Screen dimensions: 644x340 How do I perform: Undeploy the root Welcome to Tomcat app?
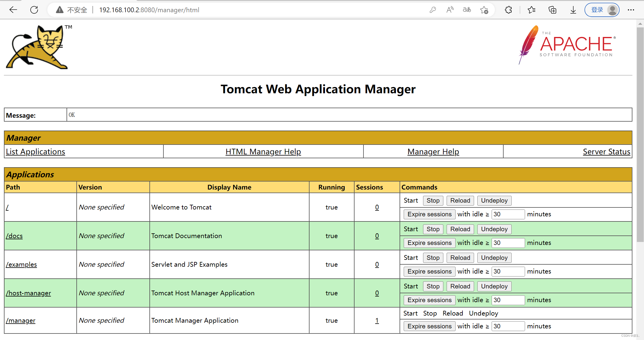(494, 201)
